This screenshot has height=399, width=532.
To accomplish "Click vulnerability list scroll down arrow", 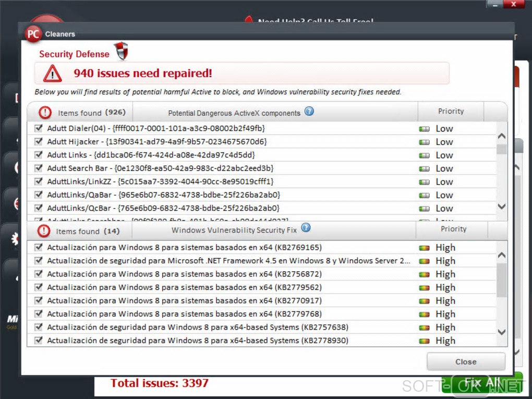I will click(x=501, y=332).
